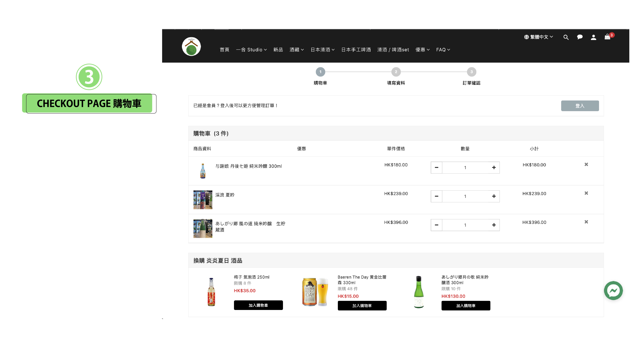This screenshot has height=348, width=644.
Task: Click the search magnifier icon
Action: tap(566, 37)
